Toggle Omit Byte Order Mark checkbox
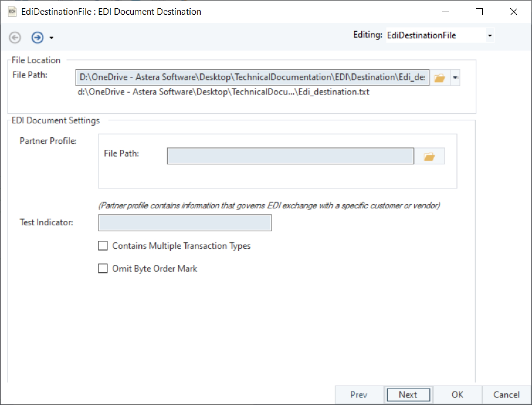The width and height of the screenshot is (532, 405). (x=103, y=268)
